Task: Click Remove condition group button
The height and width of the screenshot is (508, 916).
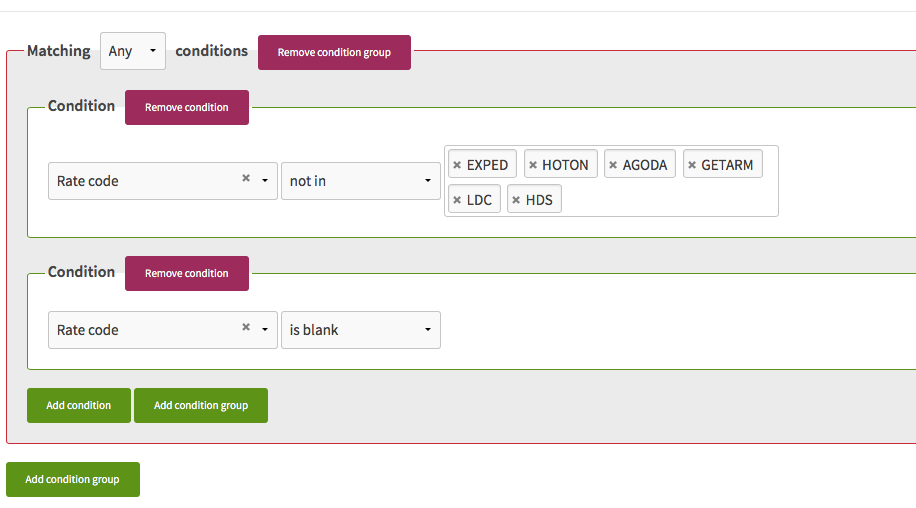Action: click(x=334, y=53)
